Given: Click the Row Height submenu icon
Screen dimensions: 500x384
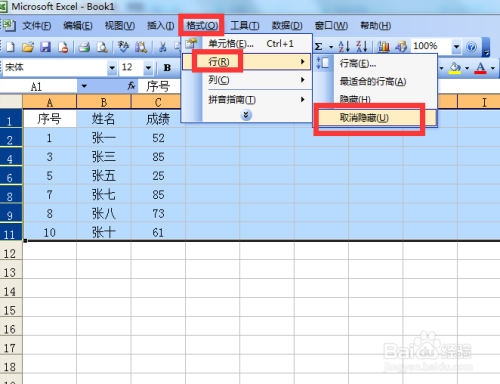Looking at the screenshot, I should [323, 63].
